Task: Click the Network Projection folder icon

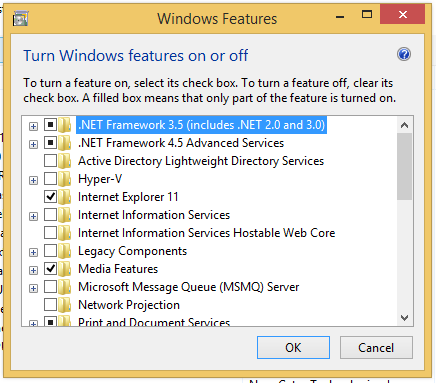Action: click(64, 305)
